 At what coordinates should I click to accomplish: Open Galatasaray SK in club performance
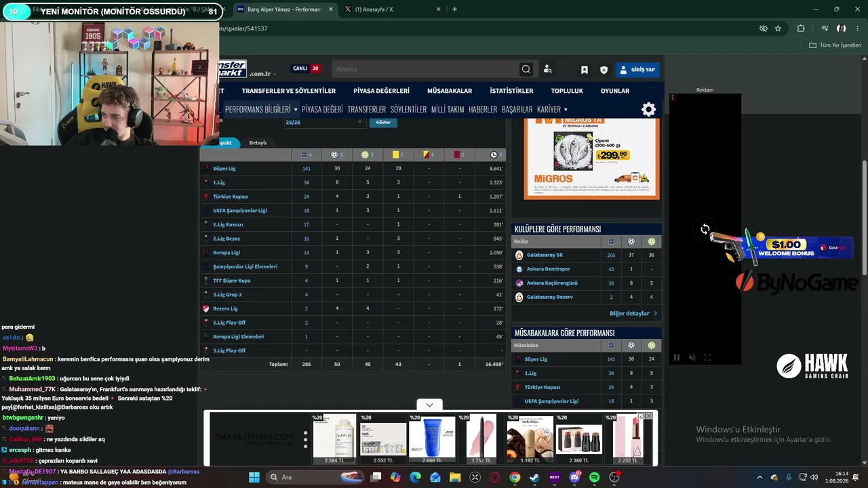click(x=545, y=255)
